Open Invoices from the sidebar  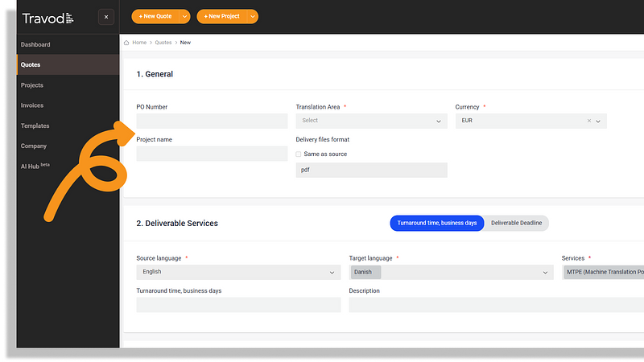tap(32, 105)
